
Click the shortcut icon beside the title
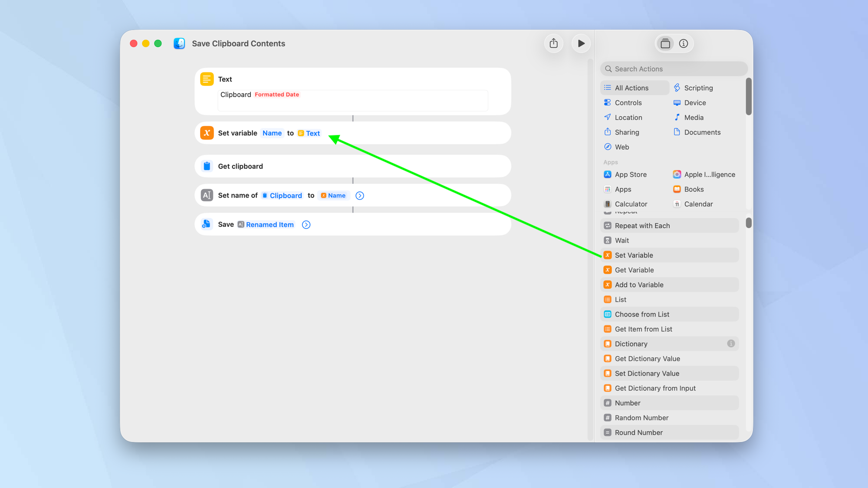(x=179, y=43)
